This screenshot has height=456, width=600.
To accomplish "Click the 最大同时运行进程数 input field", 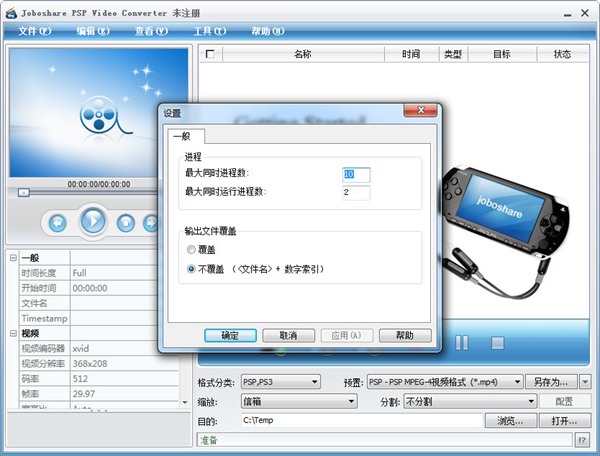I will pos(356,192).
